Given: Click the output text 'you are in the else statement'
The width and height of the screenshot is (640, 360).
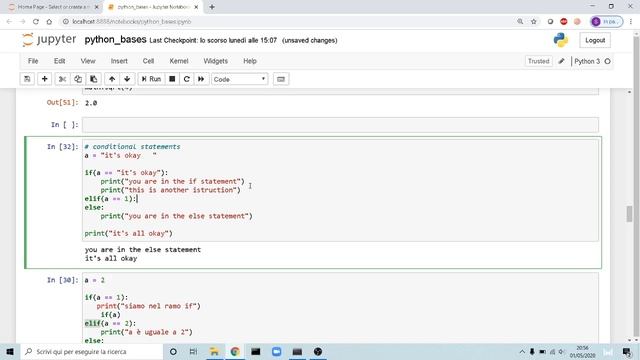Looking at the screenshot, I should (143, 249).
